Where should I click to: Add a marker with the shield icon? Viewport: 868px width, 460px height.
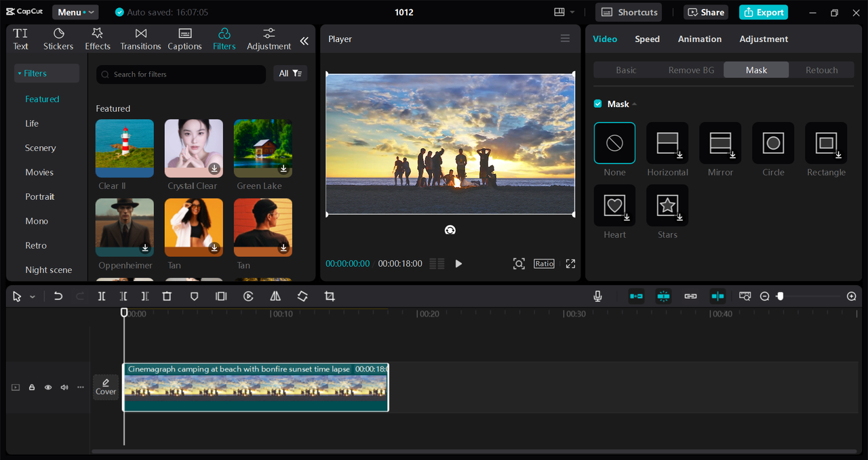[194, 296]
